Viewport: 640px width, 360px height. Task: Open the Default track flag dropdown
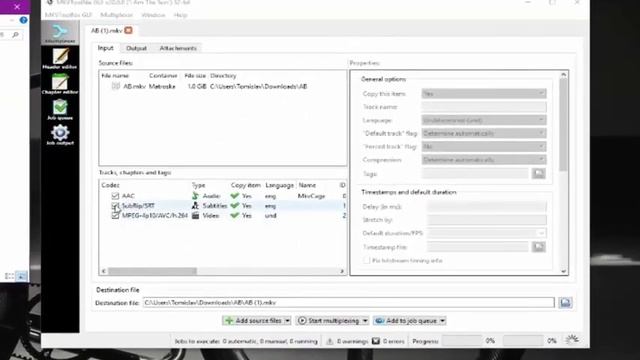point(484,133)
